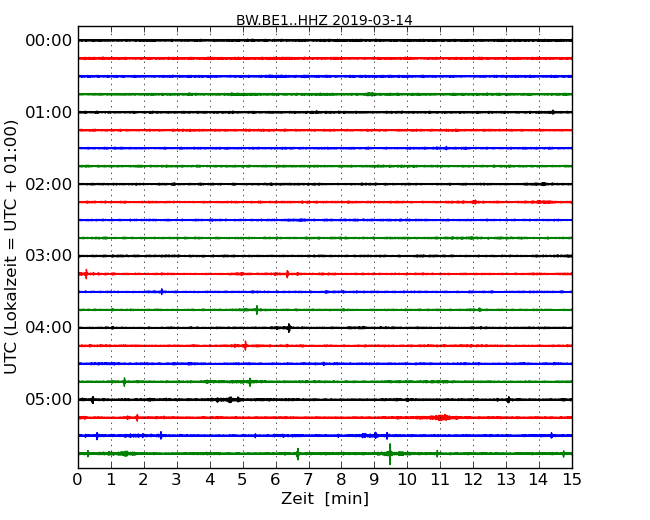This screenshot has height=520, width=650.
Task: Click the red spike at start of 03:15 trace
Action: tap(86, 274)
